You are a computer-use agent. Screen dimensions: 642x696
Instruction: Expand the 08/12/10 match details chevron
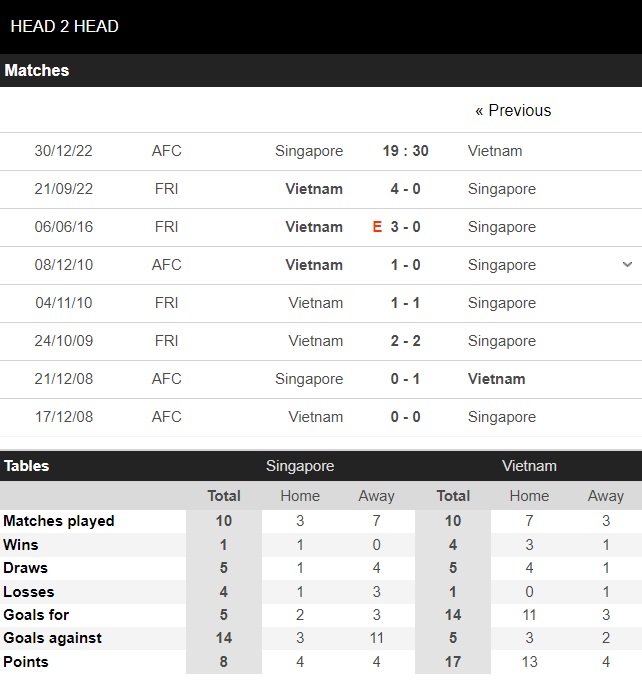[627, 265]
